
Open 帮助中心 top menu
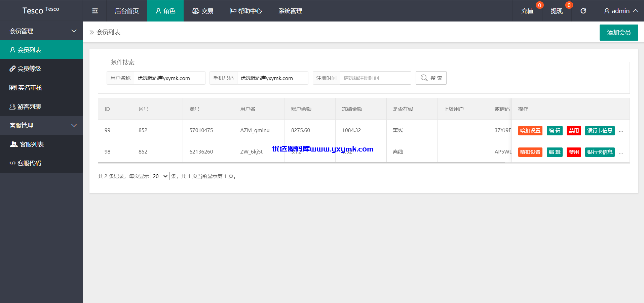[x=246, y=11]
